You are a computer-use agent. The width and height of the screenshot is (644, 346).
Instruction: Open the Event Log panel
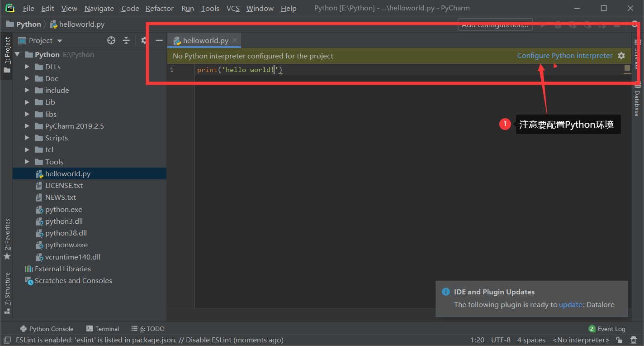(x=606, y=329)
